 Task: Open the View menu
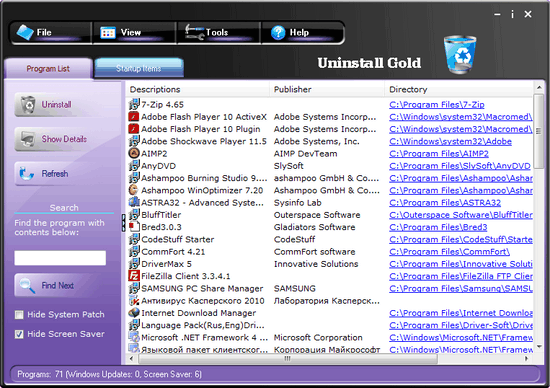(x=134, y=33)
